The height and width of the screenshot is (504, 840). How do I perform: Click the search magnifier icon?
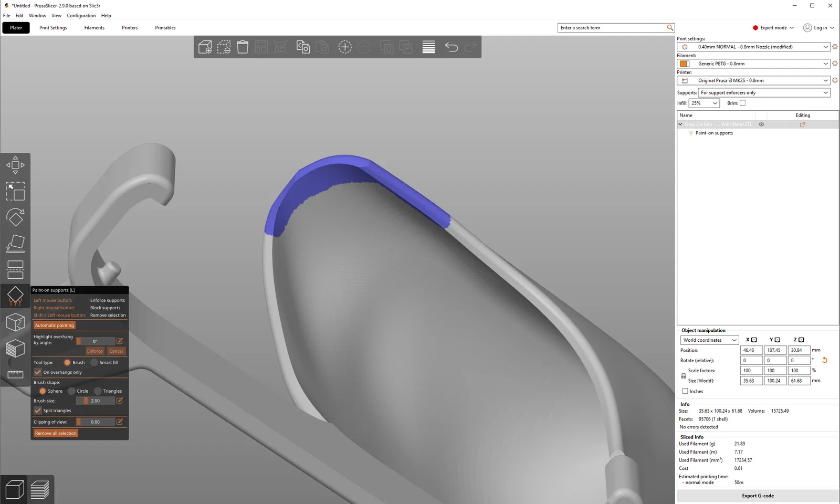670,28
